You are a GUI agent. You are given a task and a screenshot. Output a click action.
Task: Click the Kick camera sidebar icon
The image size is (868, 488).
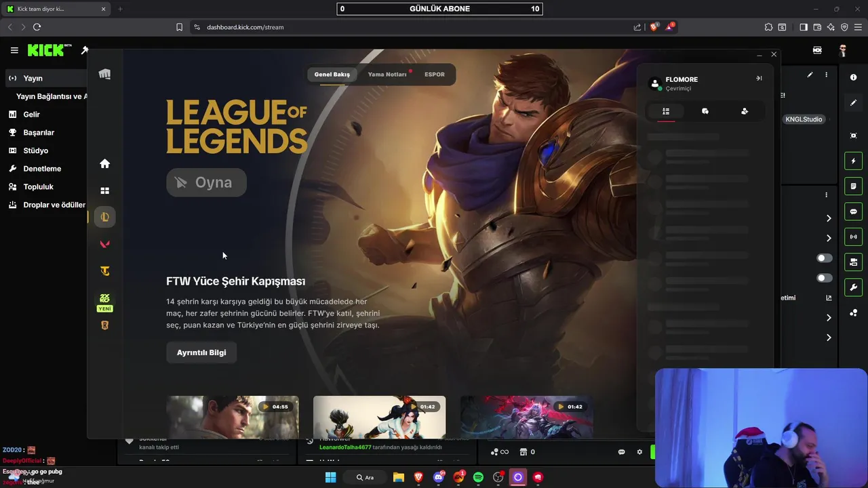pos(853,262)
